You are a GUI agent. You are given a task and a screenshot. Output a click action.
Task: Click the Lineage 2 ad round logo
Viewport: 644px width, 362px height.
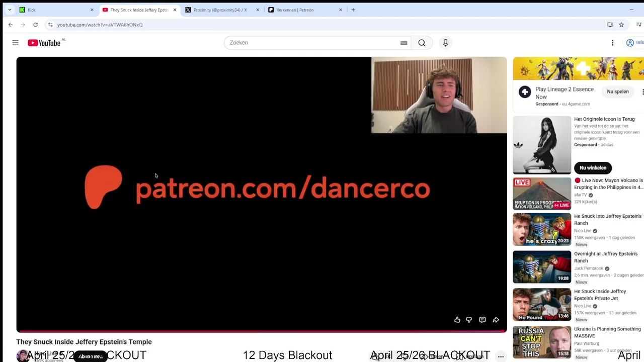tap(525, 92)
